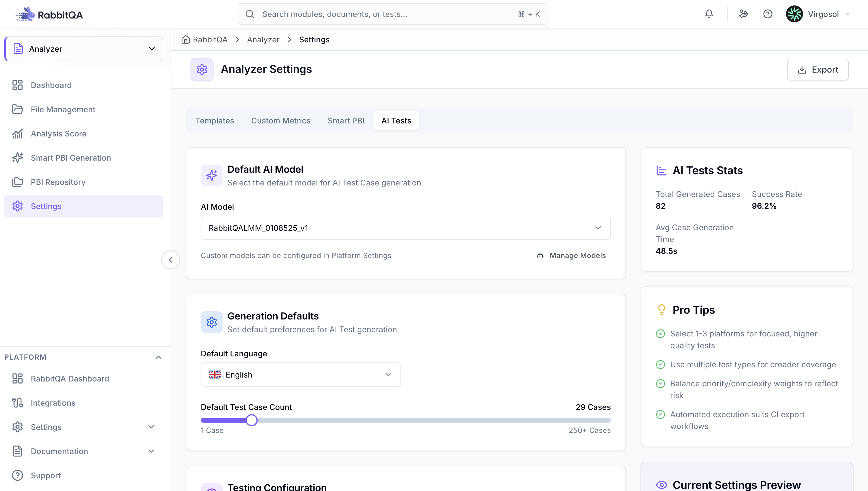Click the notifications bell icon

click(x=709, y=14)
